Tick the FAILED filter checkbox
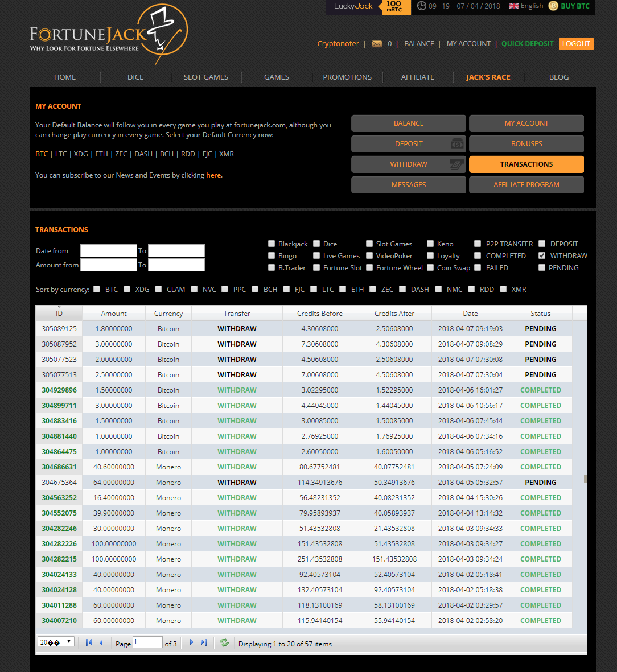 477,267
